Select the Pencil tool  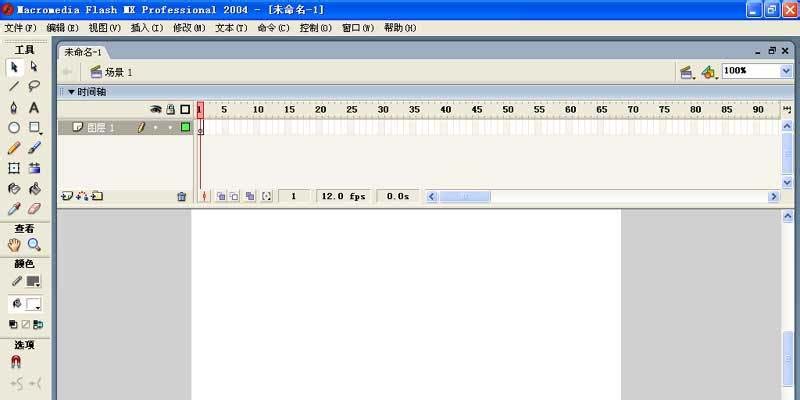pos(14,148)
